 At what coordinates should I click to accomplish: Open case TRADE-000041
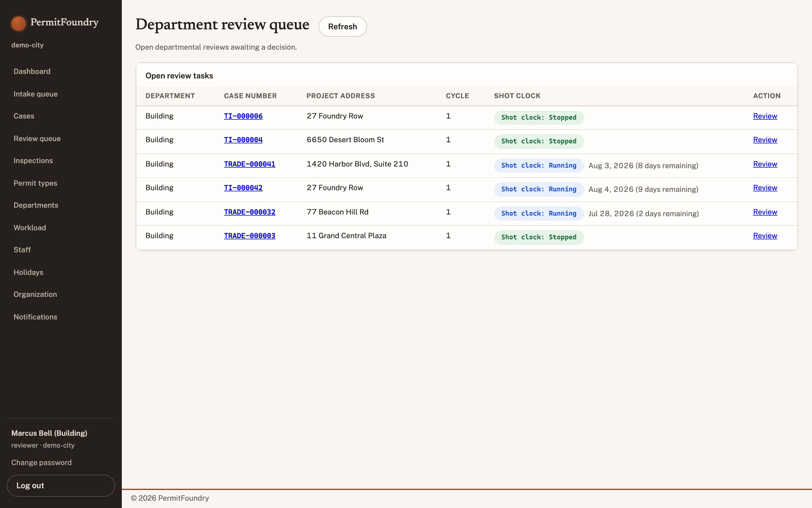[x=249, y=164]
